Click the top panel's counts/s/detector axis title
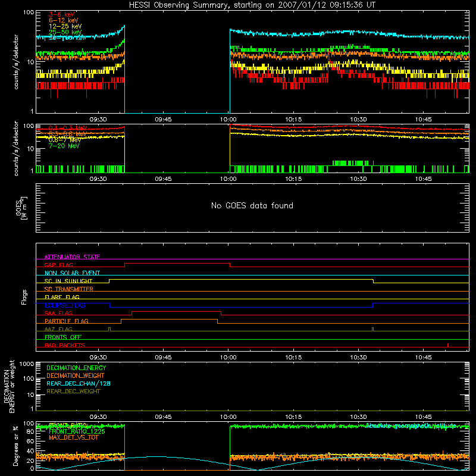Viewport: 476px width, 476px height. point(16,62)
